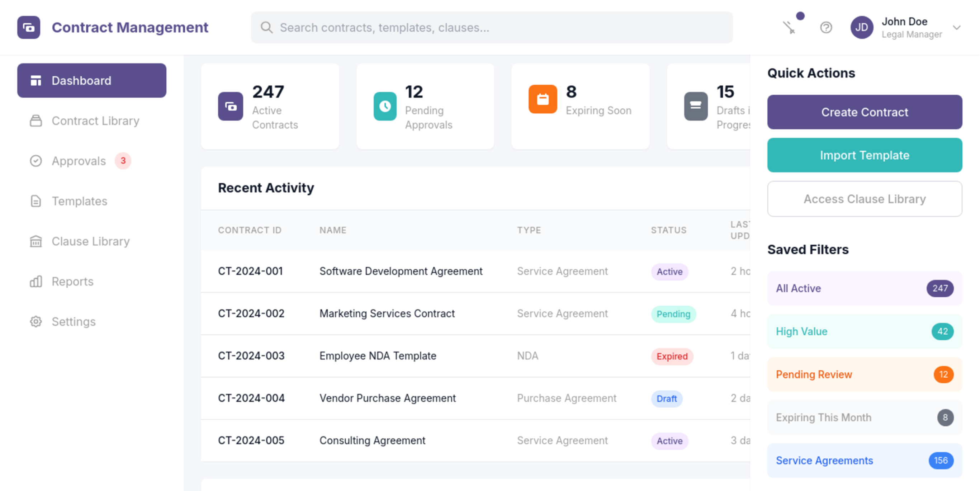Click the help question mark icon

pos(825,27)
